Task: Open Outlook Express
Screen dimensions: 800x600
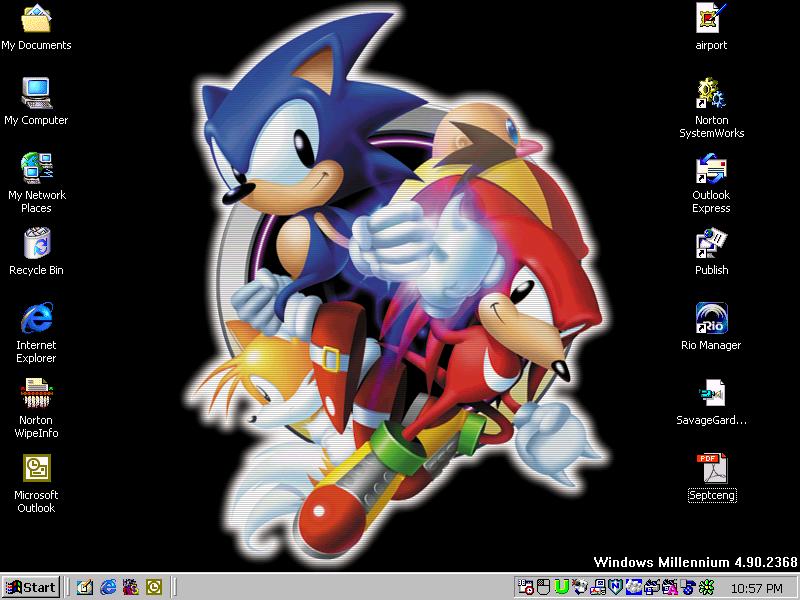Action: tap(710, 168)
